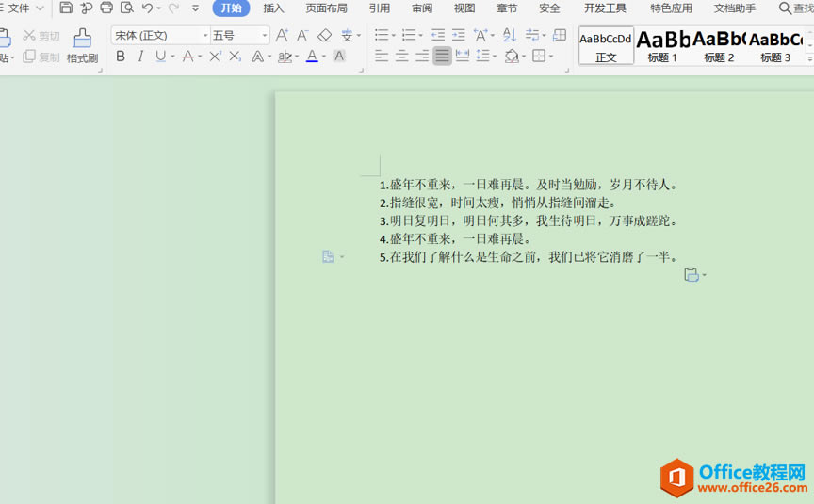Screen dimensions: 814x504
Task: Increase the paragraph indent
Action: [459, 35]
